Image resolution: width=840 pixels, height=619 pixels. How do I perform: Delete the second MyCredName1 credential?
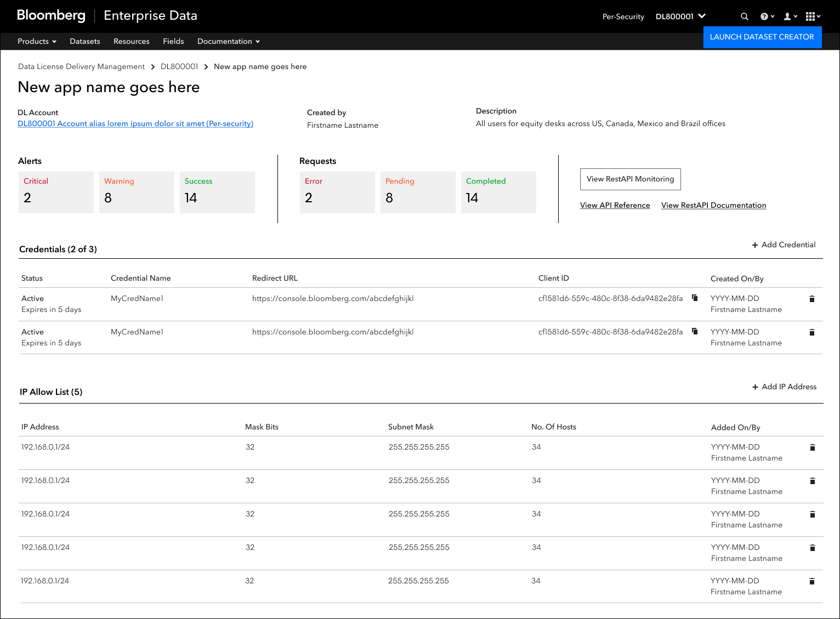(x=812, y=332)
